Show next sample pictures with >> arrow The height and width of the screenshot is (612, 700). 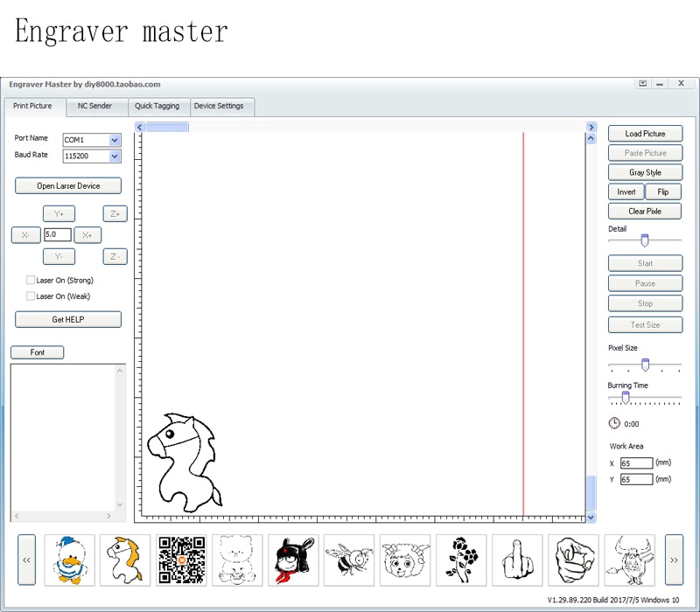[674, 560]
